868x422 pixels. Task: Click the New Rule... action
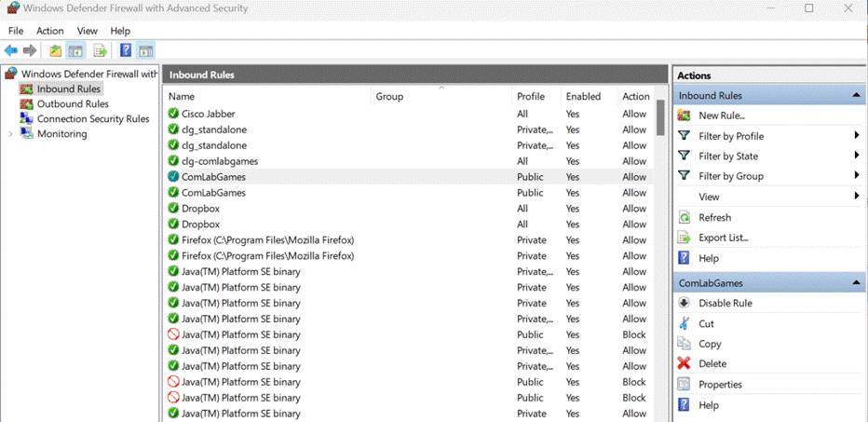coord(722,116)
